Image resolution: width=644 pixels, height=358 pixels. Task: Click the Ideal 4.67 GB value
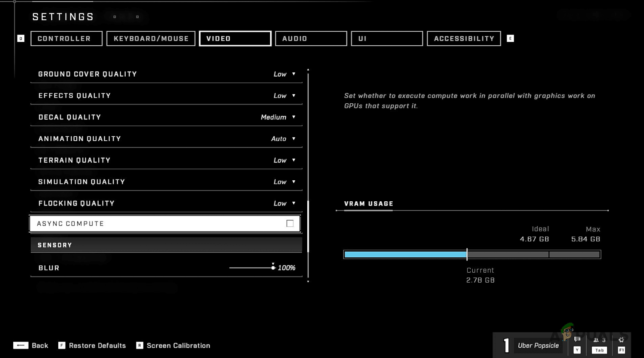point(534,239)
